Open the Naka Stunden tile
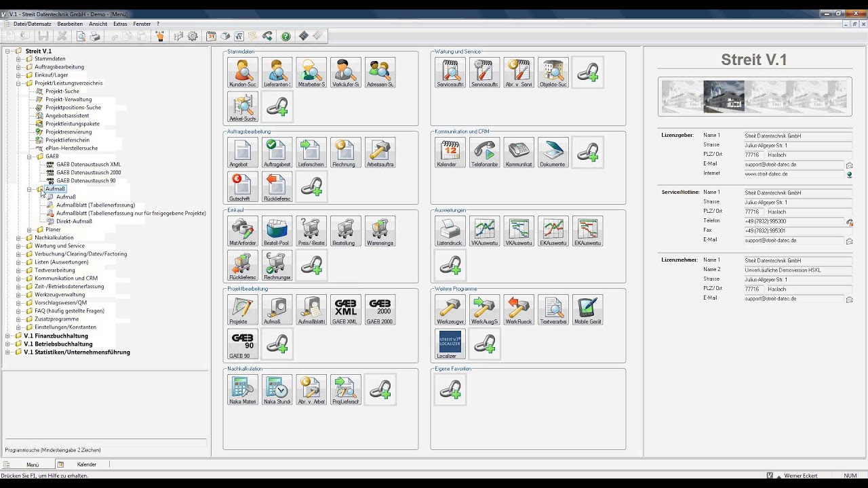The width and height of the screenshot is (868, 488). (x=277, y=390)
